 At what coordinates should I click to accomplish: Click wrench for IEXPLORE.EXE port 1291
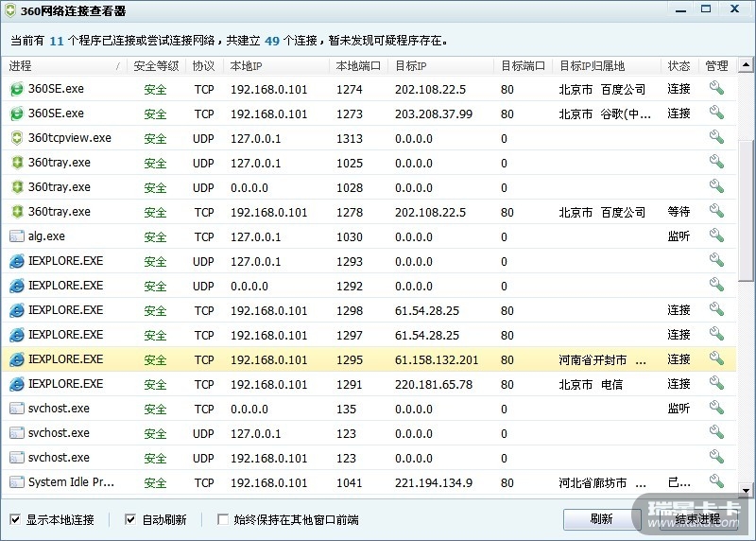716,383
